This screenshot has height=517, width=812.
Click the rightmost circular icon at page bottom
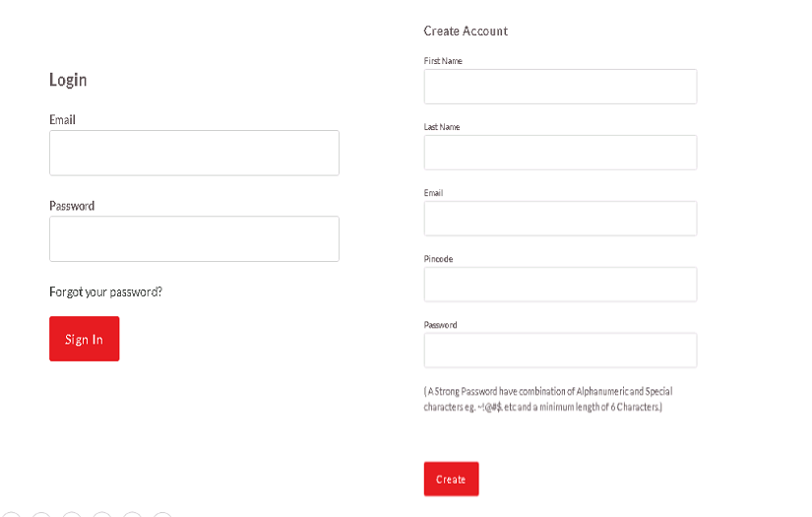tap(162, 514)
